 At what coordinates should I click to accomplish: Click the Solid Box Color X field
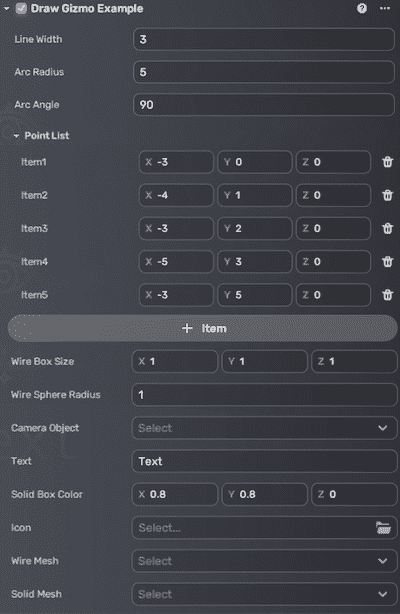tap(175, 494)
